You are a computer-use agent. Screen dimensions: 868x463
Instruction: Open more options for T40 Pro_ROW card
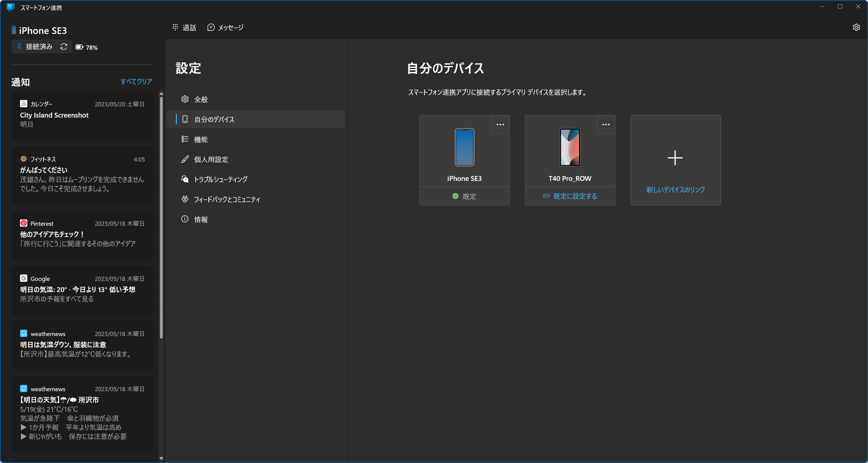(x=606, y=125)
